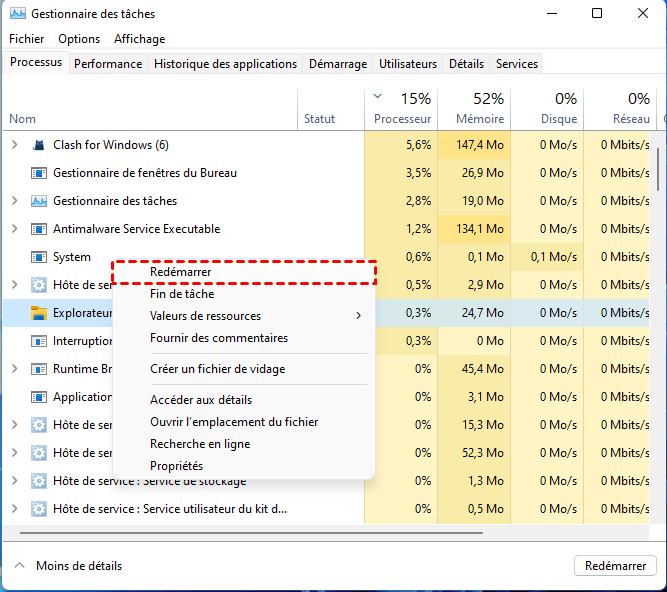
Task: Maximize the Gestionnaire des tâches window
Action: [597, 14]
